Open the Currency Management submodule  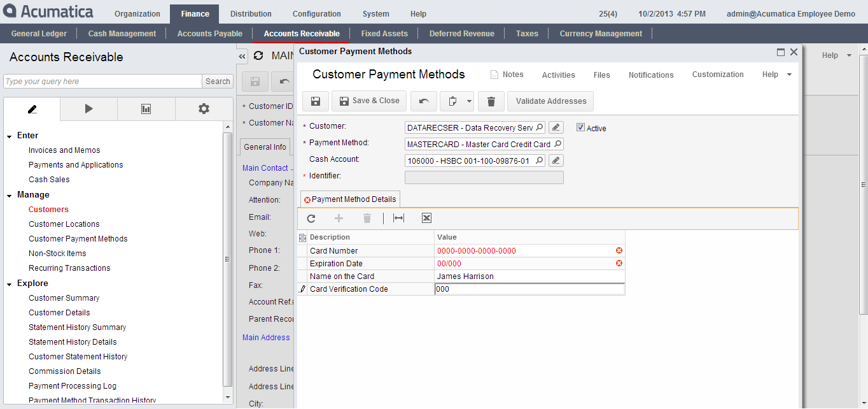point(601,34)
